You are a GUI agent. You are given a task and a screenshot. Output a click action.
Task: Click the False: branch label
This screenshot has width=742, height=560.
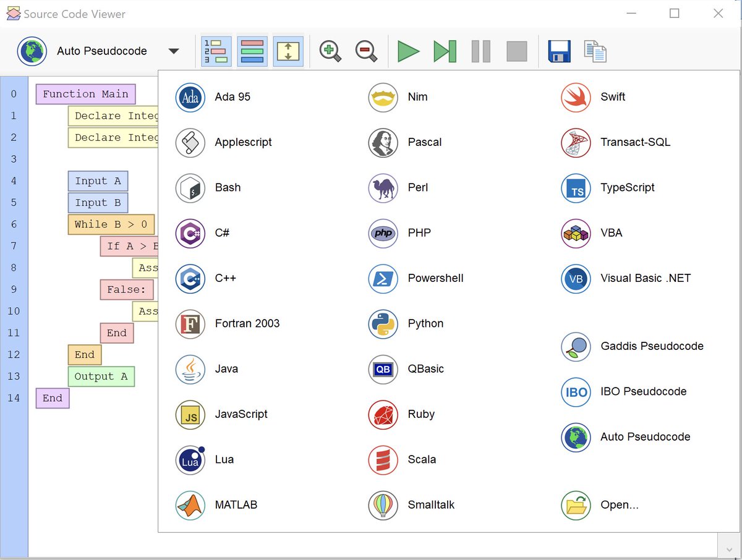pyautogui.click(x=126, y=289)
